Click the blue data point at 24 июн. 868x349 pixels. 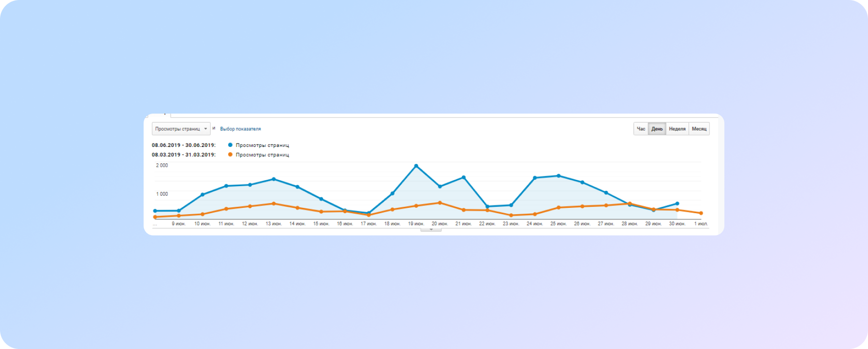(x=535, y=178)
